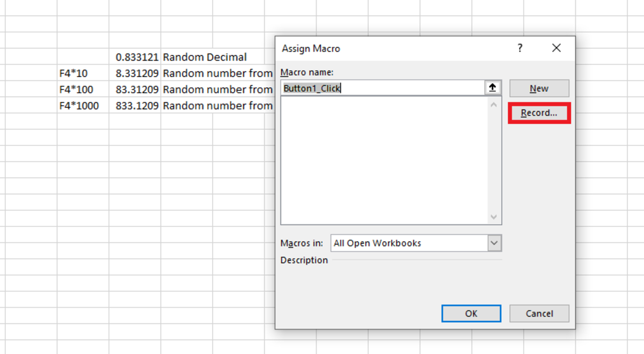The width and height of the screenshot is (644, 354).
Task: Click the New macro button
Action: pyautogui.click(x=539, y=88)
